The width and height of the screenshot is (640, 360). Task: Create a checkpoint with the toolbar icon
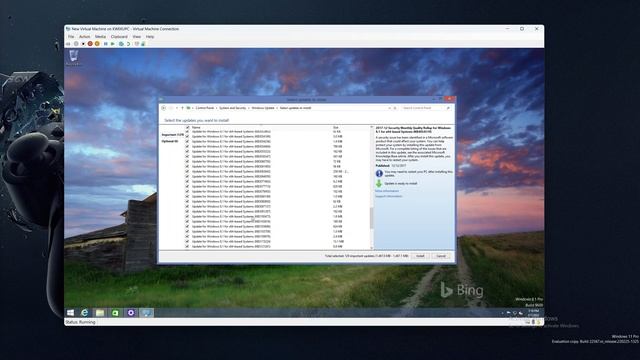click(121, 44)
